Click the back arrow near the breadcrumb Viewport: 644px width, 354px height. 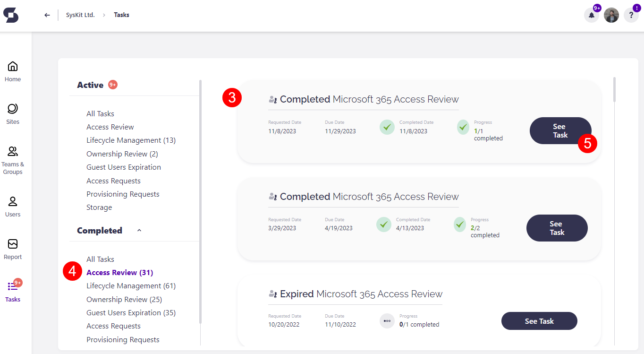coord(47,15)
